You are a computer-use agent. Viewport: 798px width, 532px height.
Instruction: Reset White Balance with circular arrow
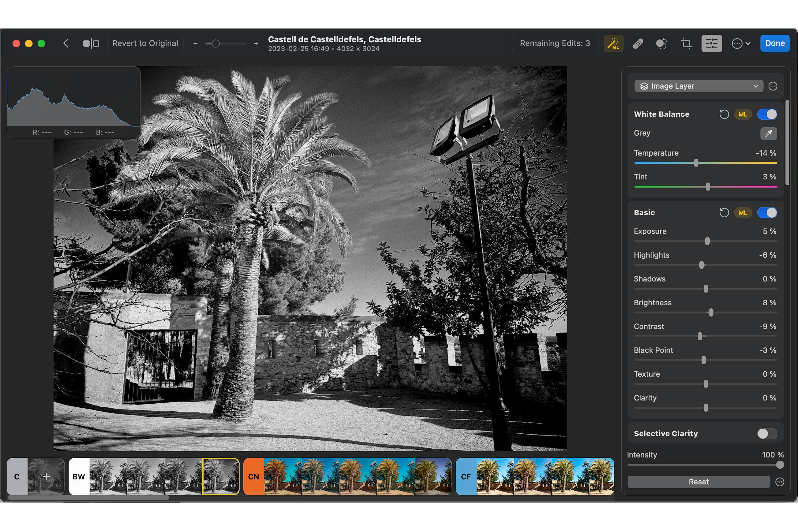point(724,114)
